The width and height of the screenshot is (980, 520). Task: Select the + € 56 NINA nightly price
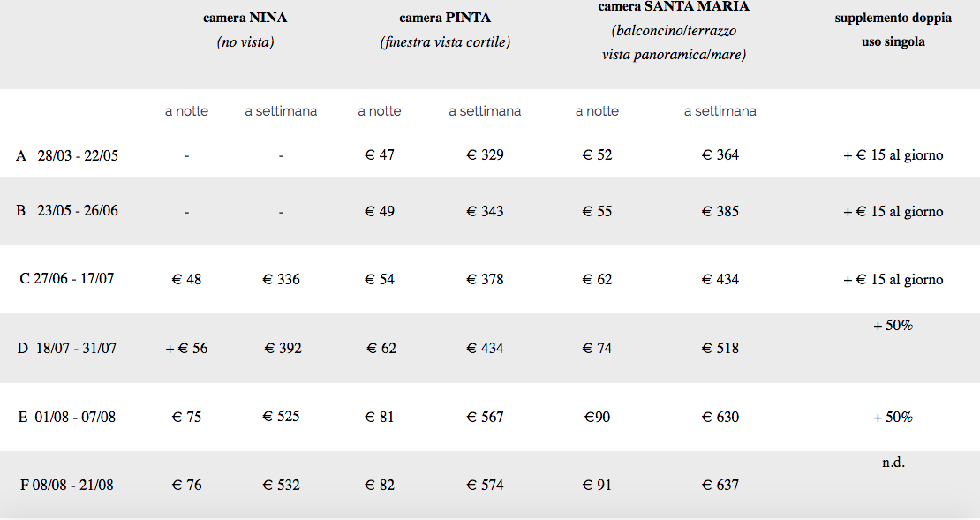coord(186,348)
